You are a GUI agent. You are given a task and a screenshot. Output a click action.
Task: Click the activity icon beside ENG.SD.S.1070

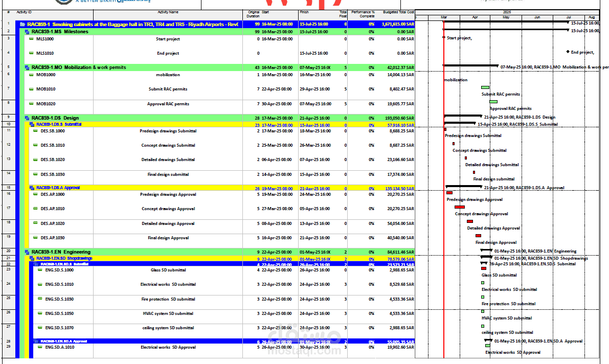[40, 328]
